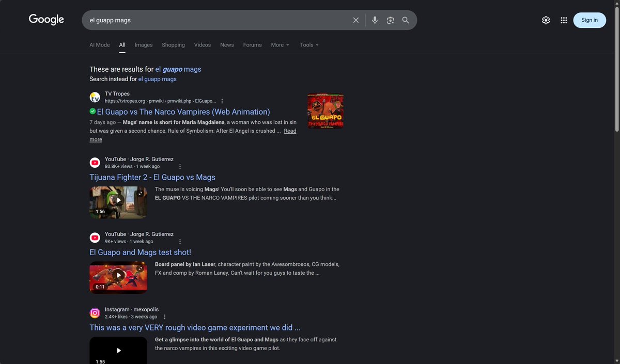Open 'El Guapo and Mags test shot!' result
620x364 pixels.
[x=141, y=252]
